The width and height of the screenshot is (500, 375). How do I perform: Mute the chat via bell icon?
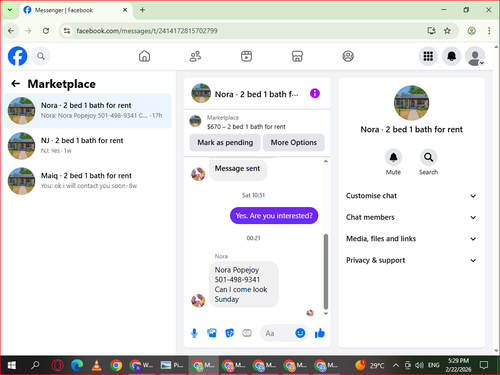pyautogui.click(x=393, y=157)
